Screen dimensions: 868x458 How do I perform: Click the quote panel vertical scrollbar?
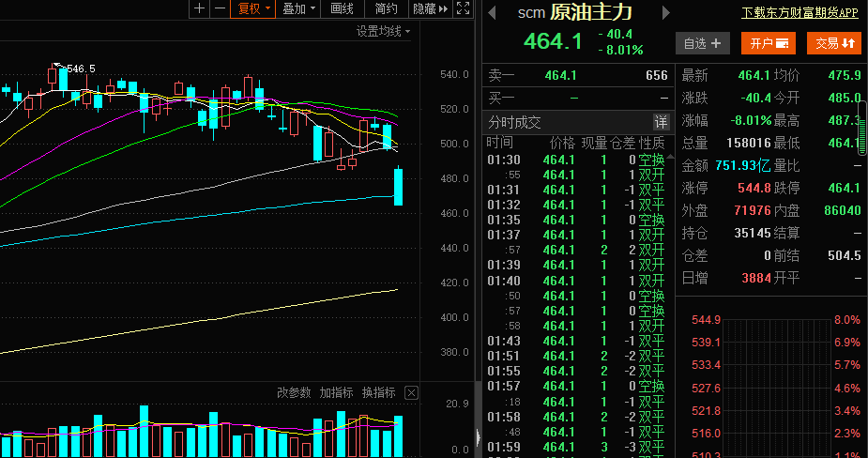(x=862, y=128)
